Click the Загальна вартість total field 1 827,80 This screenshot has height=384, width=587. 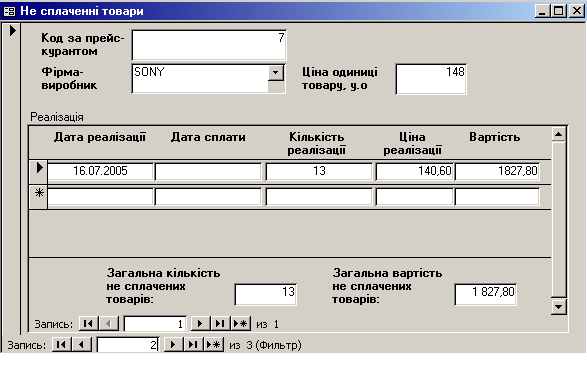click(486, 294)
